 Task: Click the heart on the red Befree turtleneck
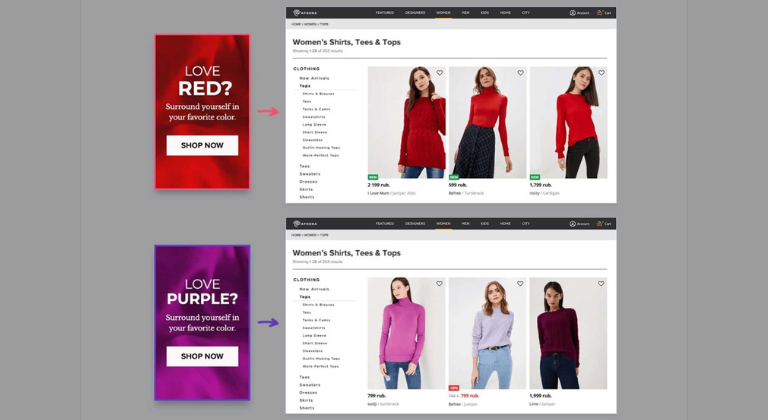coord(520,73)
